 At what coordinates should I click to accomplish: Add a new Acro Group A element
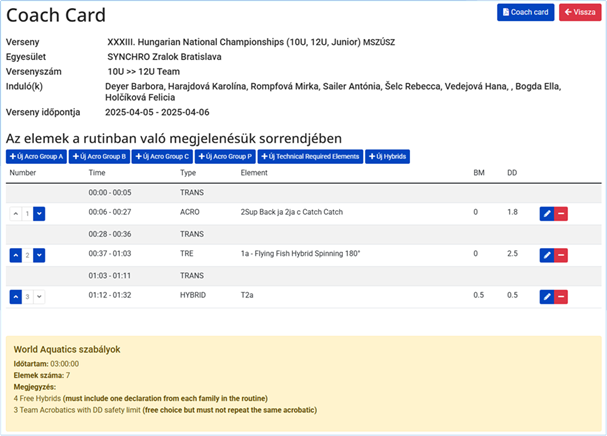pos(37,157)
